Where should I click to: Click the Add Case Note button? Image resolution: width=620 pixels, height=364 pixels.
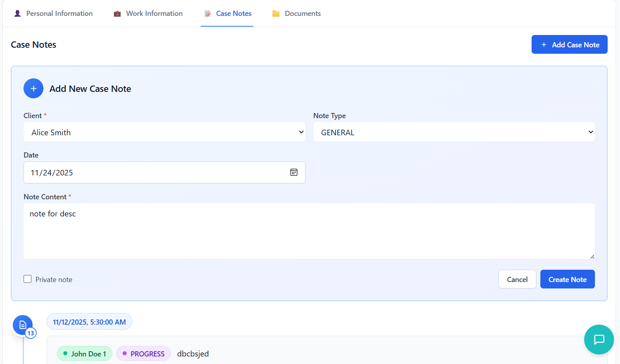click(569, 45)
